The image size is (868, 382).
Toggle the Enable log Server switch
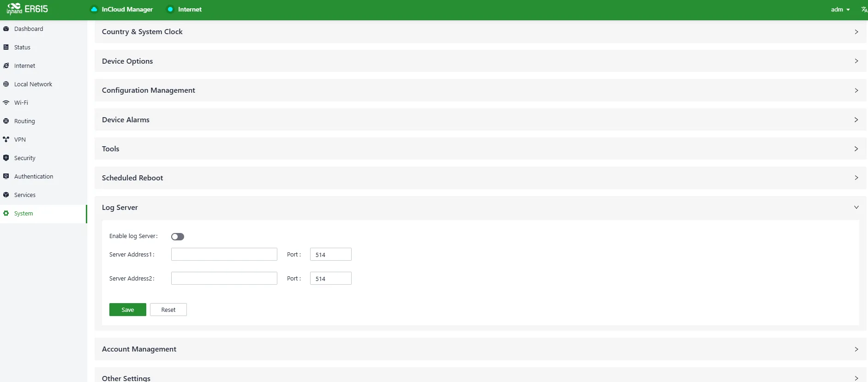tap(178, 237)
